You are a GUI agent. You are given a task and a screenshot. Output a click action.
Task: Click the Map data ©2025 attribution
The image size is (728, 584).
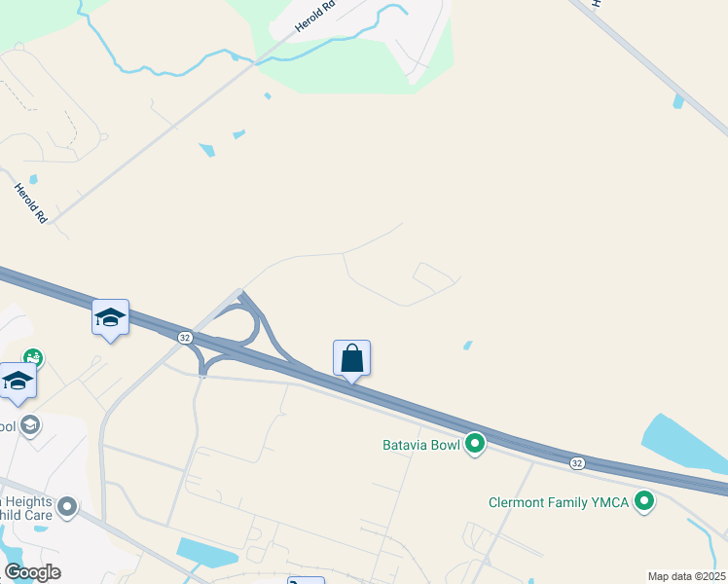tap(687, 576)
